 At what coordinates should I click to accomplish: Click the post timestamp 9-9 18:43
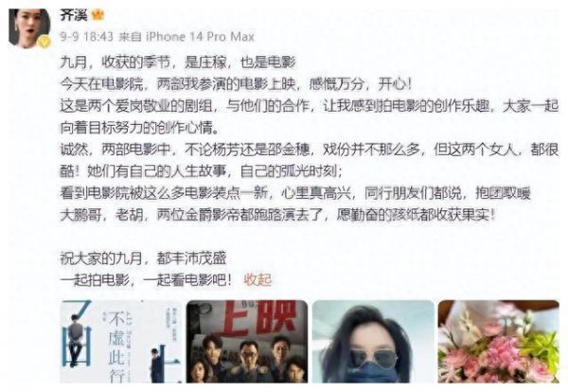coord(86,37)
